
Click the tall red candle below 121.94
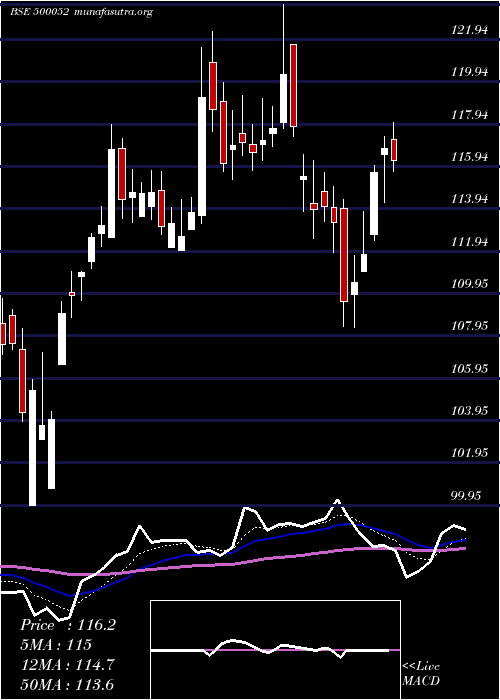pos(293,85)
